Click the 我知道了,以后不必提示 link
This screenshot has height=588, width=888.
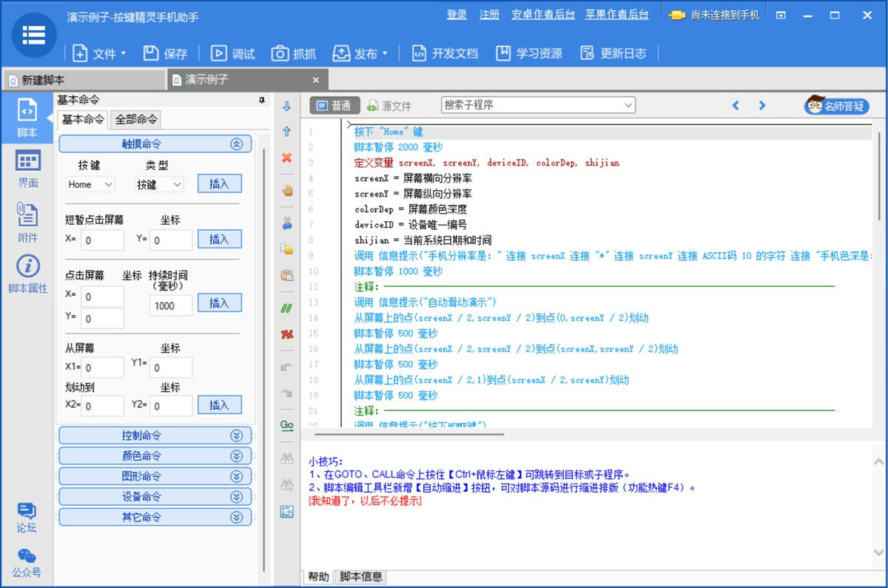pyautogui.click(x=365, y=501)
